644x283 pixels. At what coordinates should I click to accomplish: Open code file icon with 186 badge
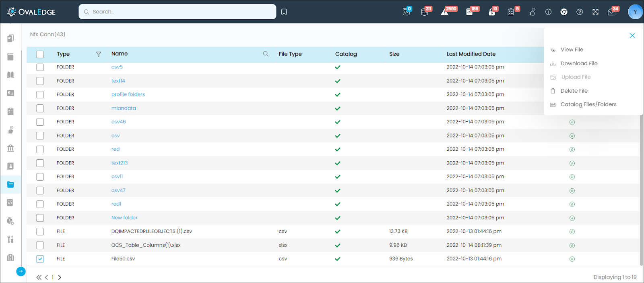pyautogui.click(x=469, y=12)
